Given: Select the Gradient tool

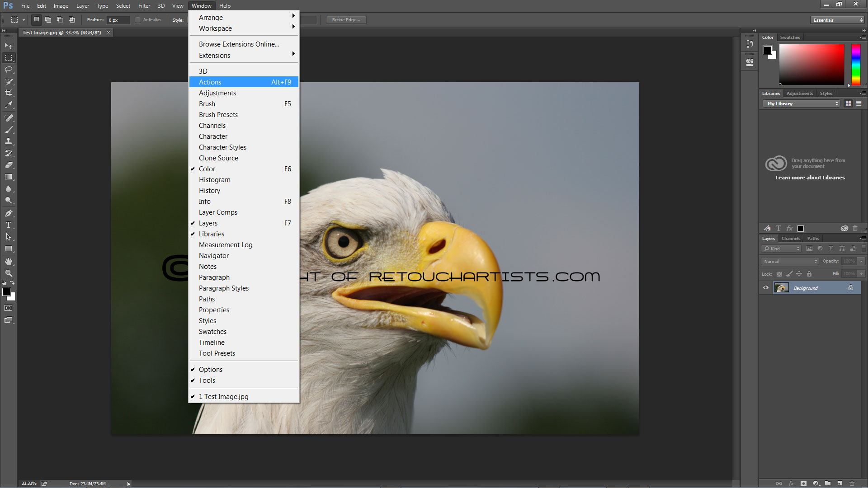Looking at the screenshot, I should (x=9, y=177).
